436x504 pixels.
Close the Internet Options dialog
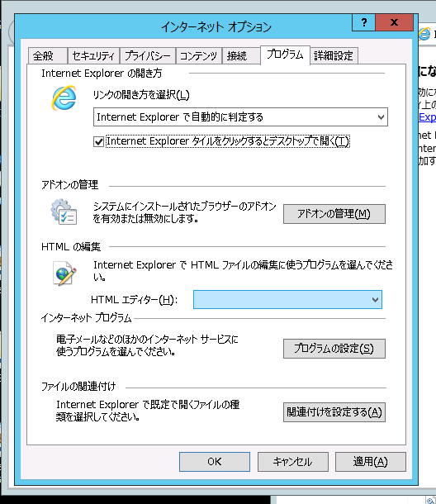coord(394,22)
